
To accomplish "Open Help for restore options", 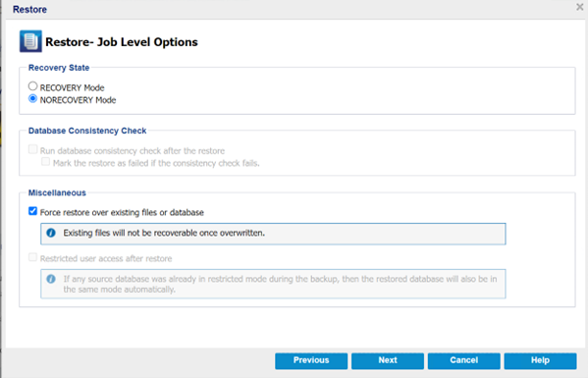I will point(540,360).
